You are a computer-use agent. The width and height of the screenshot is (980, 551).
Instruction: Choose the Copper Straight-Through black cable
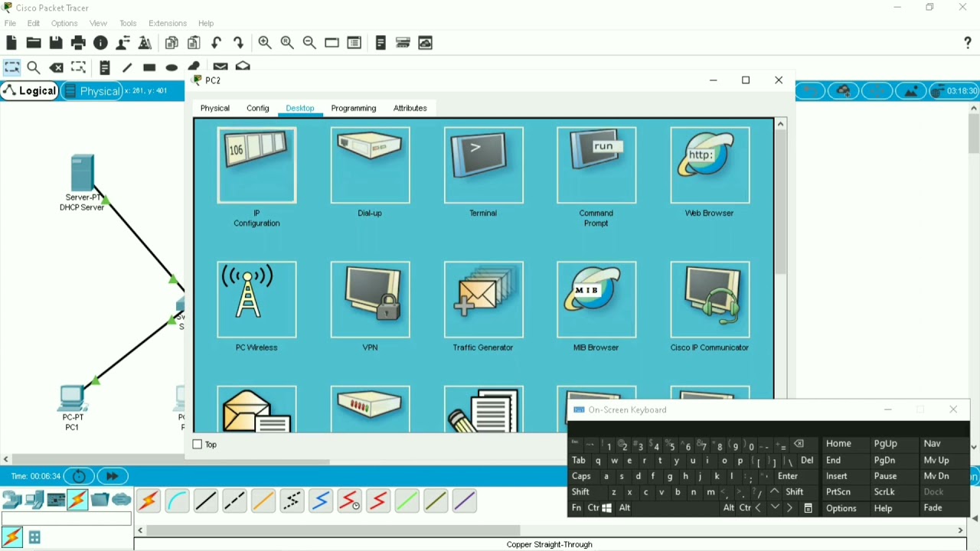click(x=206, y=500)
